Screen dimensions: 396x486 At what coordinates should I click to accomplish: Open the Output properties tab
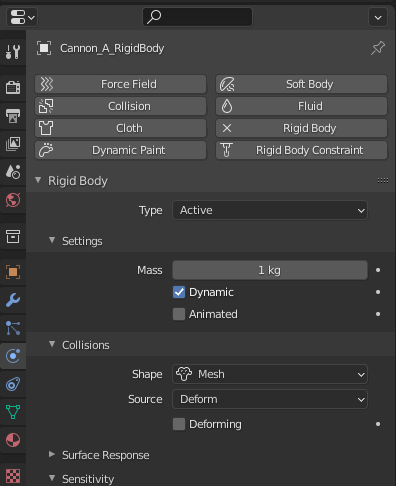[x=13, y=116]
